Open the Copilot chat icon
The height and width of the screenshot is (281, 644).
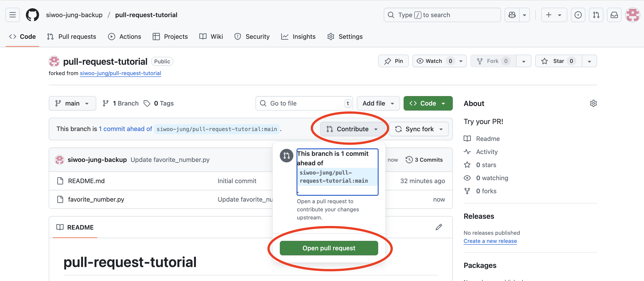click(x=512, y=15)
